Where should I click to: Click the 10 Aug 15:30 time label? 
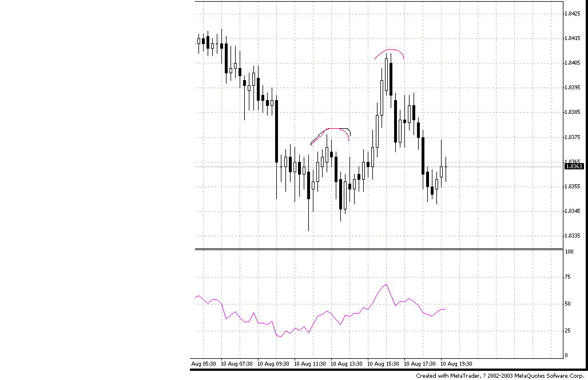[x=383, y=364]
